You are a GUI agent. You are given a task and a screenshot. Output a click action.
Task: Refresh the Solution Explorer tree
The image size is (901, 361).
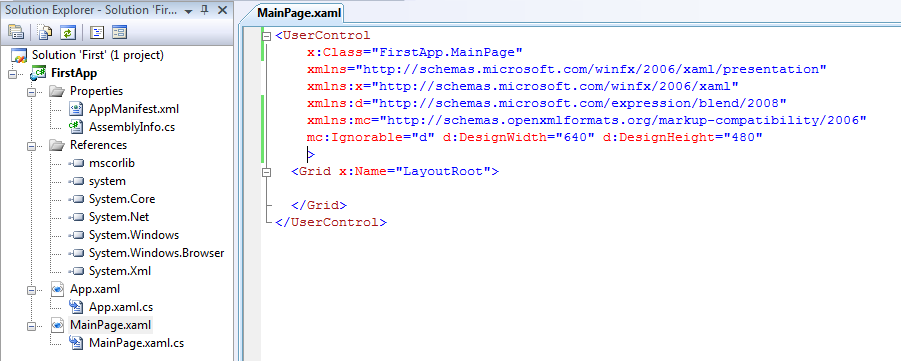pos(68,32)
